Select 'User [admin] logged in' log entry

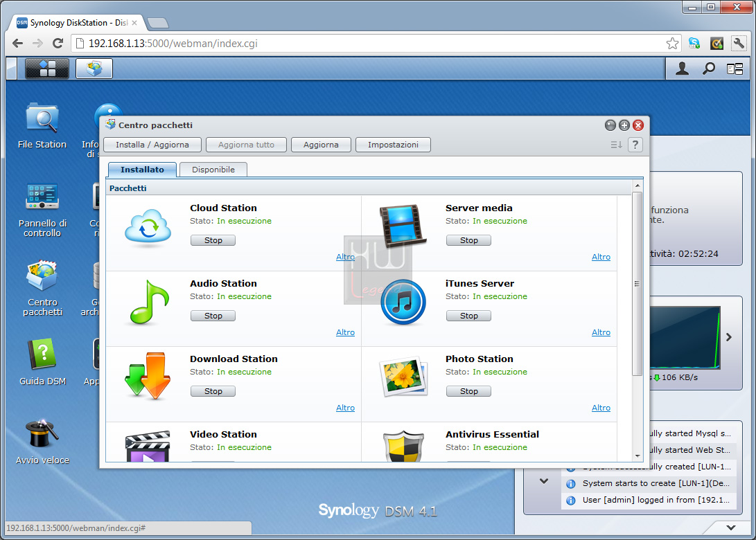tap(649, 500)
